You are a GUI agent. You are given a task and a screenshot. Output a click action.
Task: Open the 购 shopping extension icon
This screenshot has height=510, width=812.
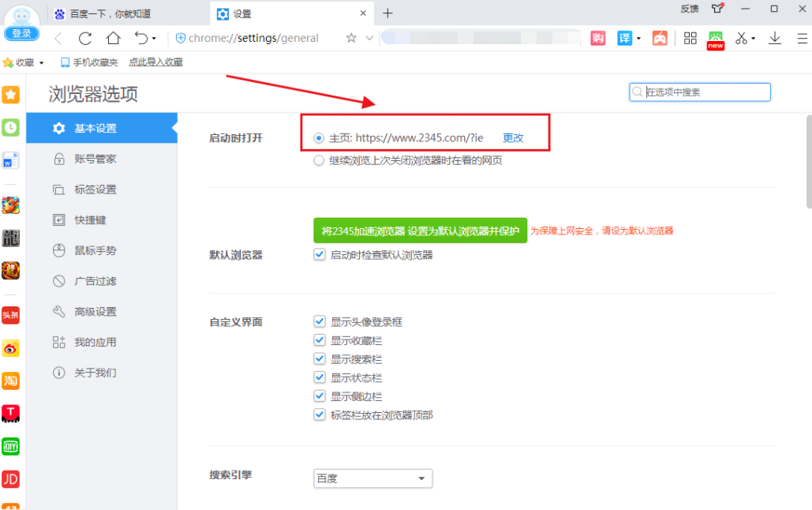click(597, 38)
